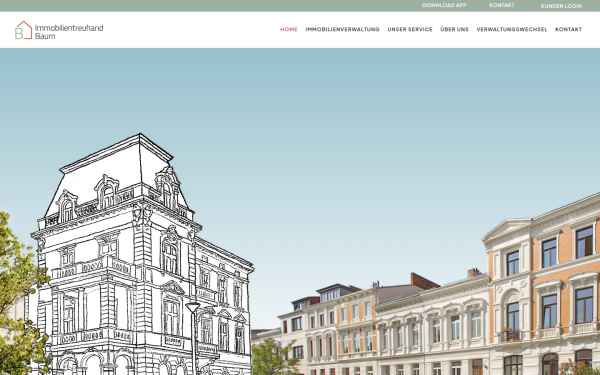The image size is (600, 375).
Task: Open the Immobilienverwaltung menu item
Action: [342, 29]
